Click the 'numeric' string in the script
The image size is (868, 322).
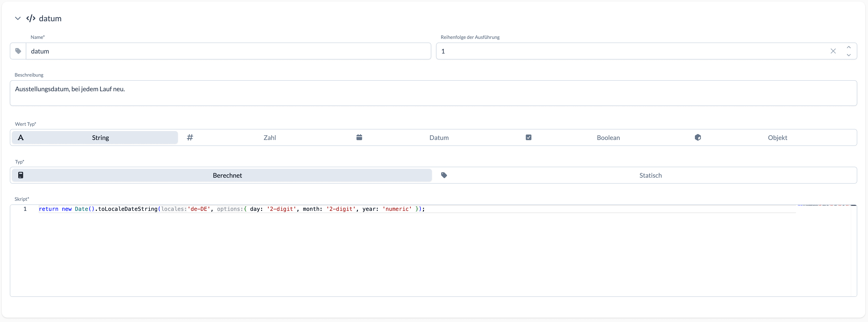point(397,209)
